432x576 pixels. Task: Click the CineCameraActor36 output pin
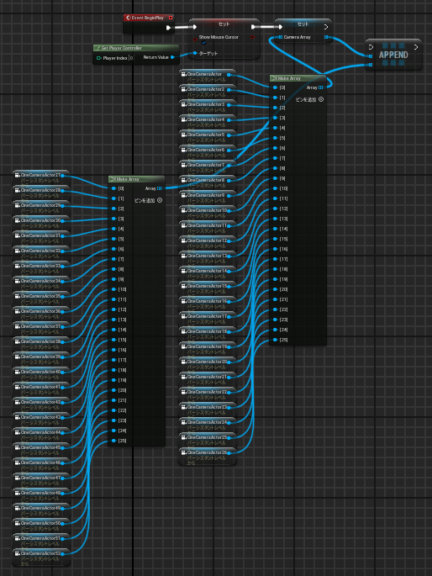62,312
